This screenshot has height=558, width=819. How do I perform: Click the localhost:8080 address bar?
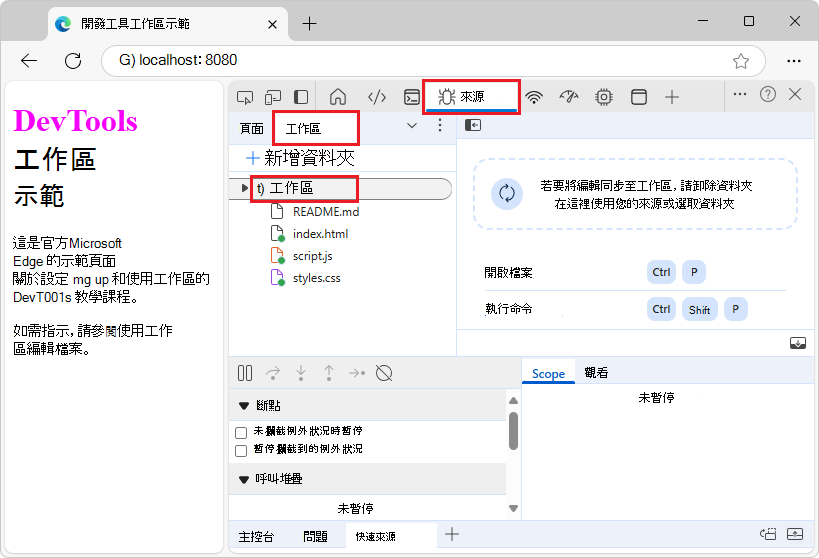(434, 61)
